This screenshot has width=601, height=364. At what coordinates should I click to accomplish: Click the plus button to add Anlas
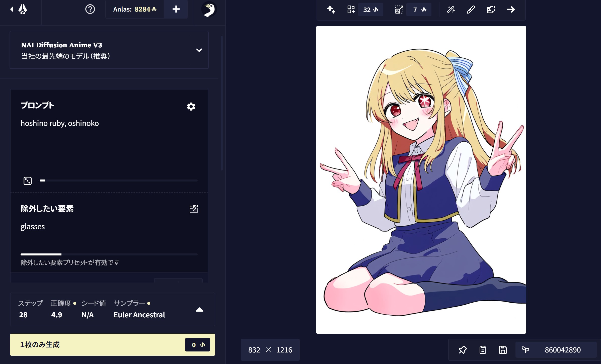pyautogui.click(x=176, y=9)
